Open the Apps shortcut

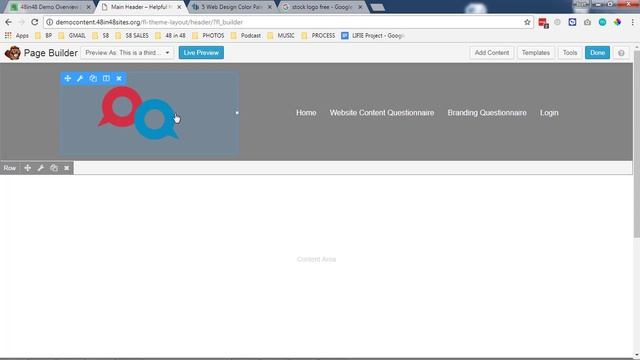point(17,36)
